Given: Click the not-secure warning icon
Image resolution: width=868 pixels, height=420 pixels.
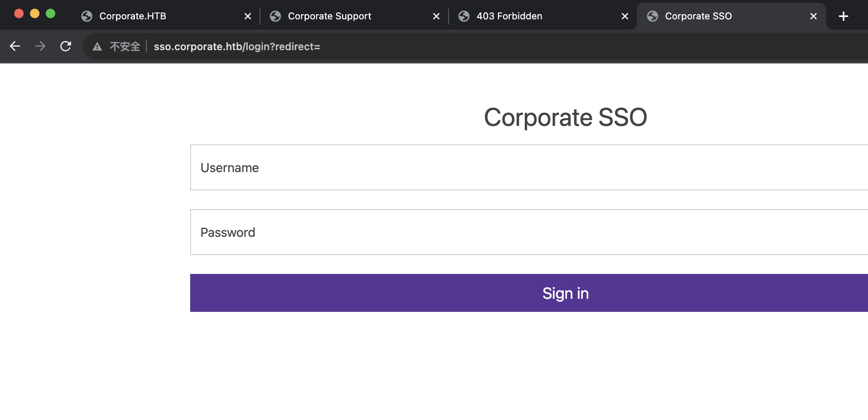Looking at the screenshot, I should point(97,47).
